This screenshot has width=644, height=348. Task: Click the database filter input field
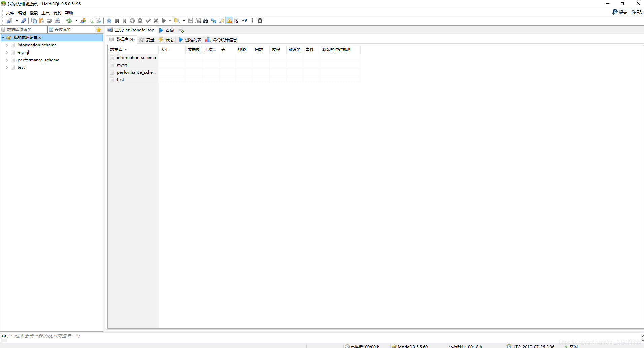click(24, 30)
